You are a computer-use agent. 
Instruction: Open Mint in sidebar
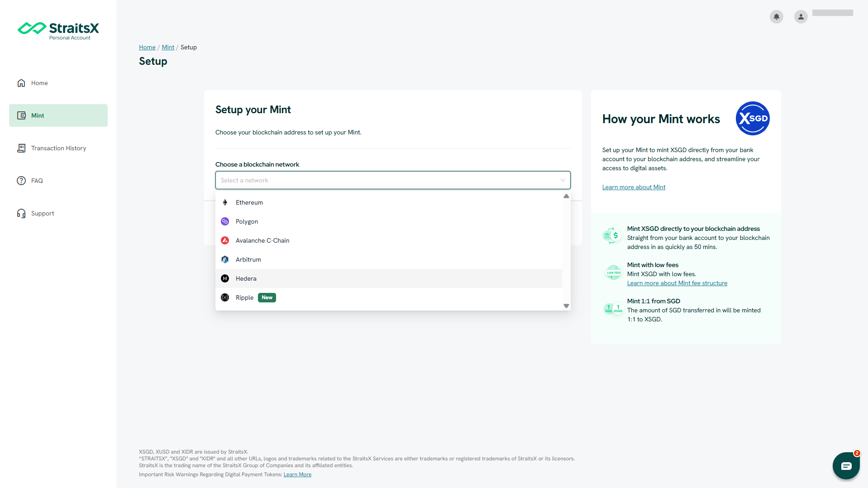(x=58, y=115)
